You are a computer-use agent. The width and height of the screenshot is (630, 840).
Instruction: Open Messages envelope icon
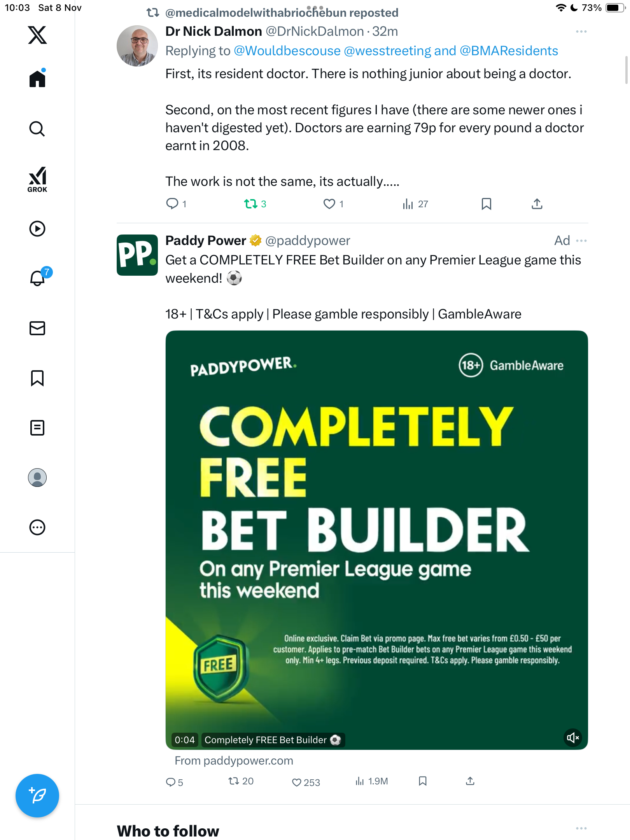pos(37,328)
